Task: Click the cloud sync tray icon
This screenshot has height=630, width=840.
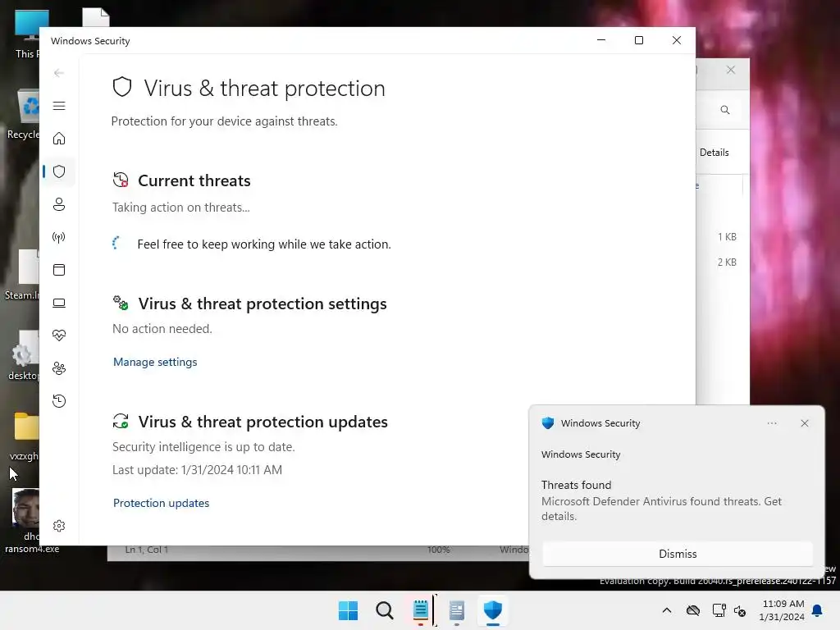Action: click(x=693, y=610)
